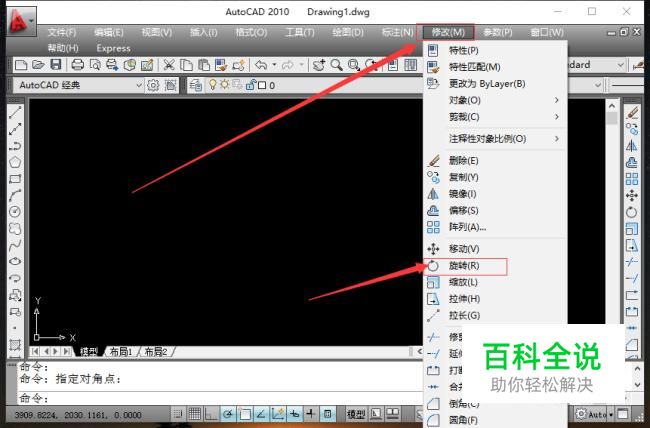
Task: Toggle layer 0 lock padlock icon
Action: pos(250,85)
